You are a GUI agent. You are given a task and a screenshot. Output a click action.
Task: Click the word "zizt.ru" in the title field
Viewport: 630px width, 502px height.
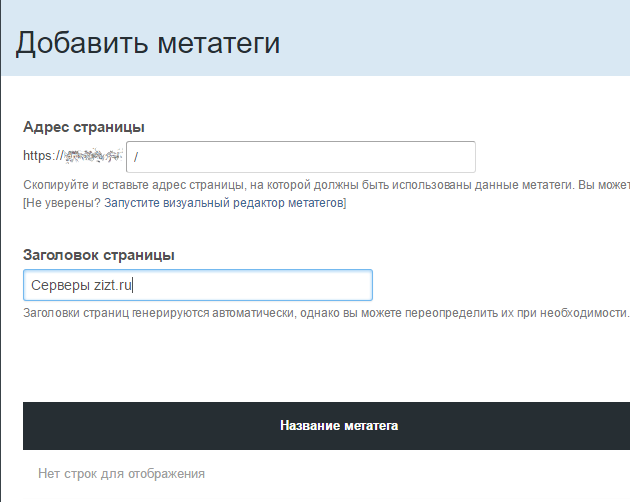(x=110, y=285)
